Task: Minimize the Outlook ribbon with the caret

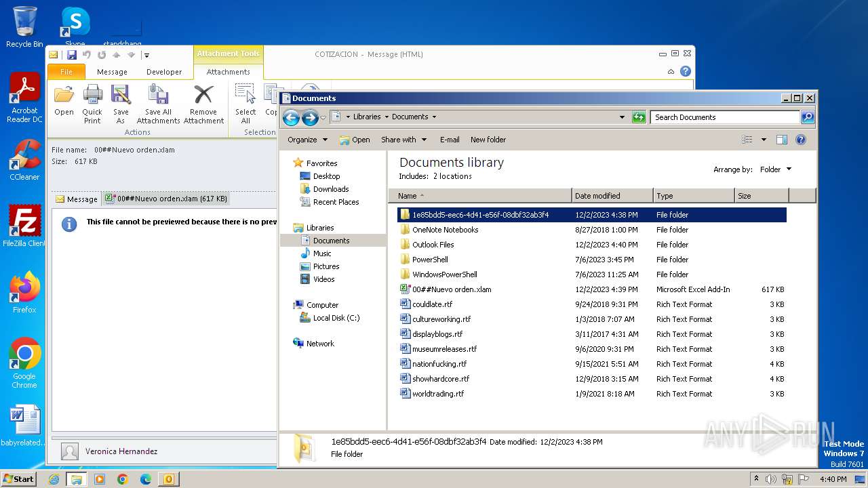Action: click(671, 71)
